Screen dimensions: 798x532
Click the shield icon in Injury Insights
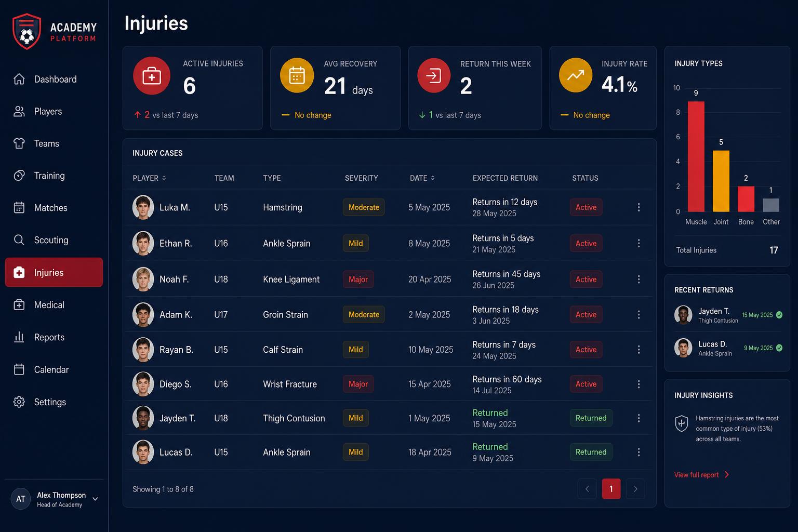click(682, 423)
